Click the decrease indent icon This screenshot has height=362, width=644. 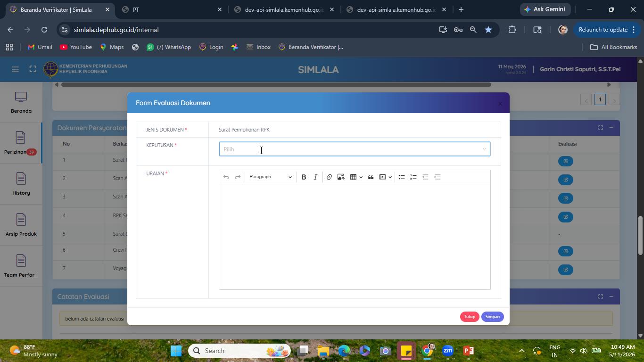coord(425,177)
